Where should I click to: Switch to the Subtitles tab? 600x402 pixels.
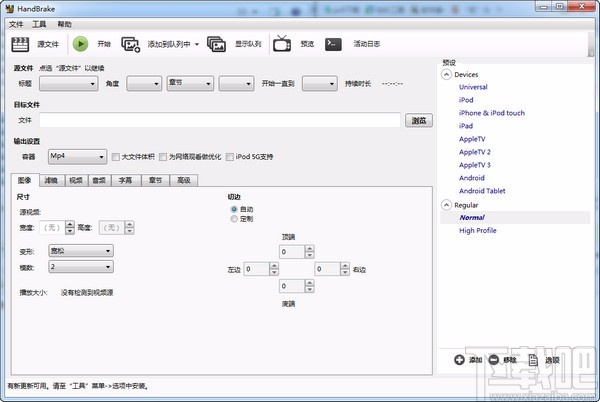(126, 180)
